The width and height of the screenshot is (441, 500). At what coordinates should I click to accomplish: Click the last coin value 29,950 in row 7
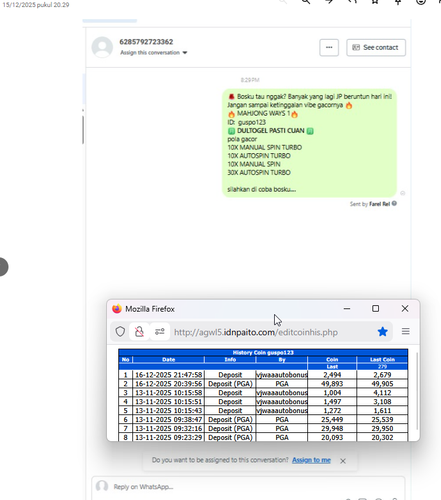[x=382, y=429]
